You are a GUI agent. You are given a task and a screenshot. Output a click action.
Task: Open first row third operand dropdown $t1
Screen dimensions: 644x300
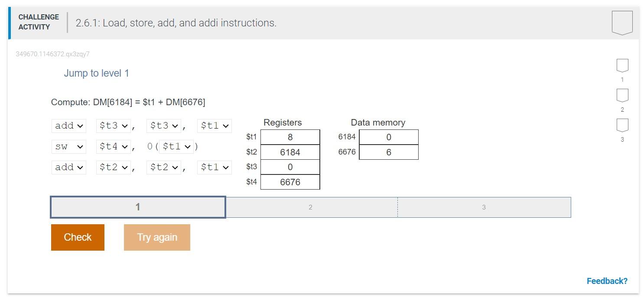[x=214, y=126]
